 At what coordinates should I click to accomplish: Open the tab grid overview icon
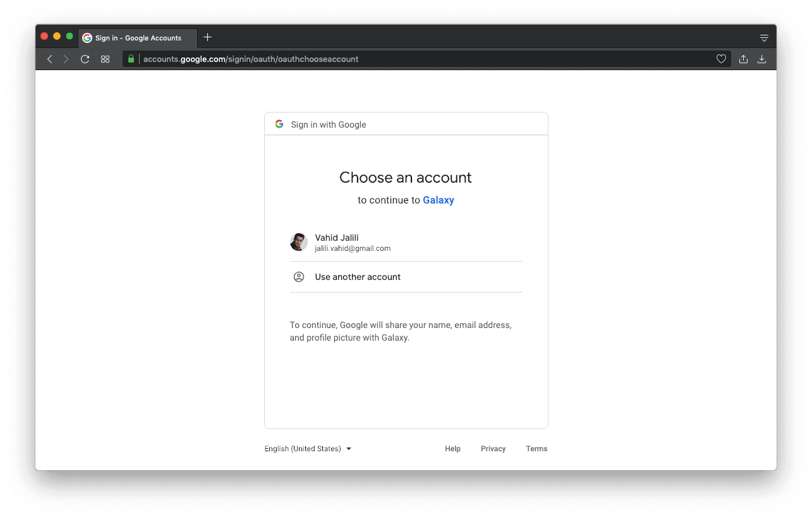click(105, 59)
